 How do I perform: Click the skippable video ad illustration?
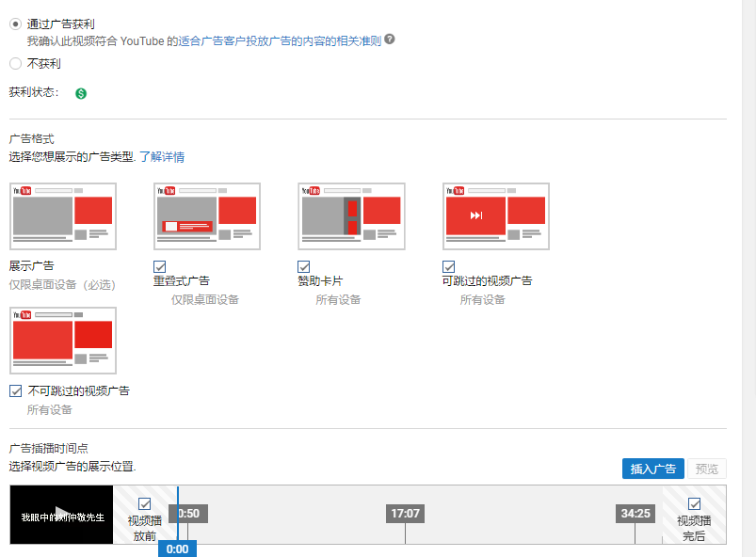pos(495,216)
